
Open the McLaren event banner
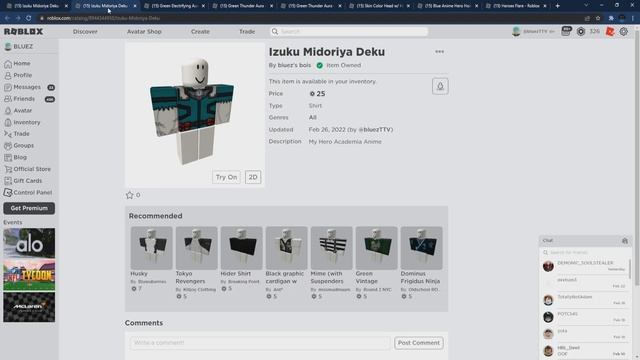coord(29,307)
